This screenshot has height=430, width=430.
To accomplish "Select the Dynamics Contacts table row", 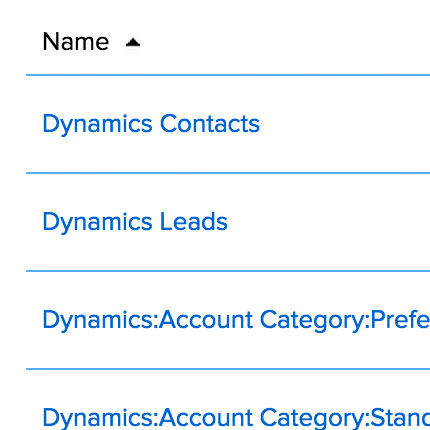I will [228, 124].
